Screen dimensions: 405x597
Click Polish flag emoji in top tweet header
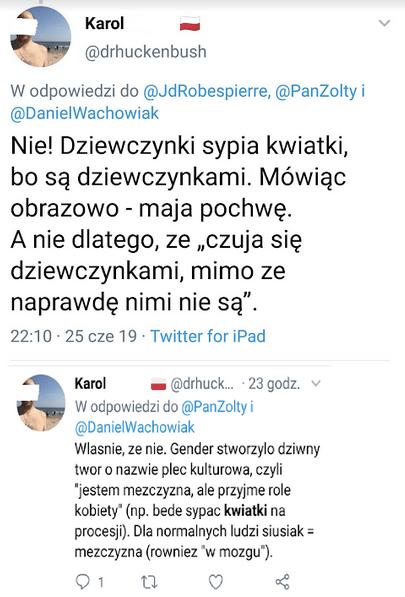[190, 24]
